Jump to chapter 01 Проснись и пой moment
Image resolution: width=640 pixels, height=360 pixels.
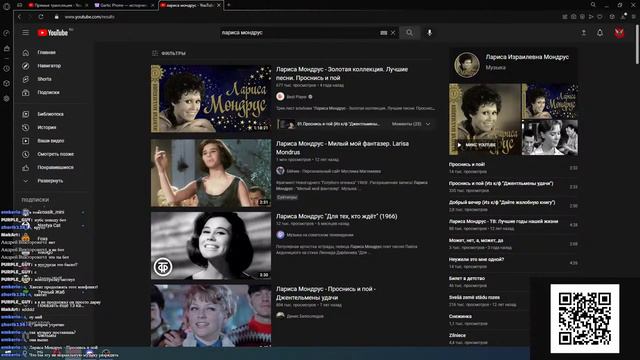click(329, 124)
